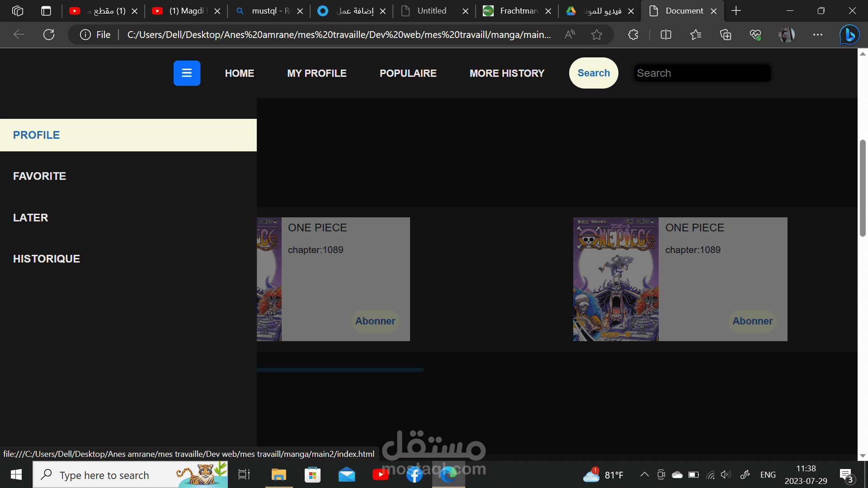Click Abonner on the left One Piece card

[375, 321]
